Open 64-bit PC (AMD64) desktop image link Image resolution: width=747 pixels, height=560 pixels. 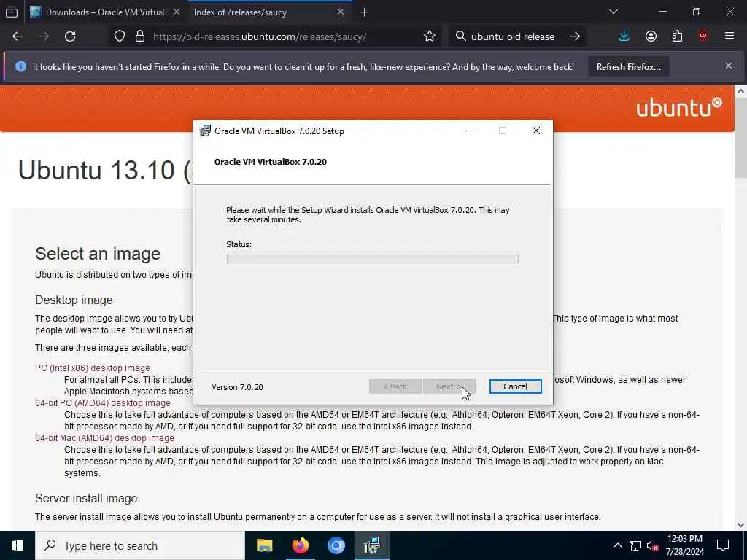point(102,402)
